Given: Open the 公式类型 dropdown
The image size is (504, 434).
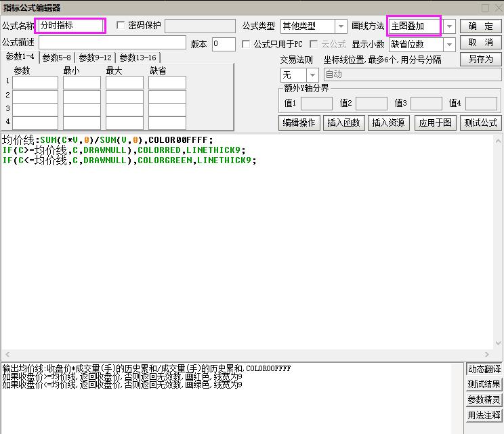Looking at the screenshot, I should [341, 26].
